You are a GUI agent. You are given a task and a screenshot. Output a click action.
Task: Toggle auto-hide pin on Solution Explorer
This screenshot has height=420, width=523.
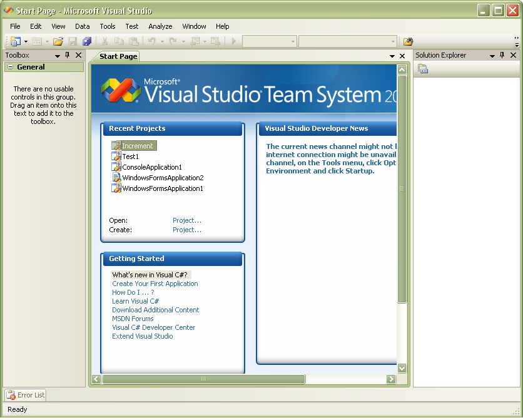coord(502,55)
